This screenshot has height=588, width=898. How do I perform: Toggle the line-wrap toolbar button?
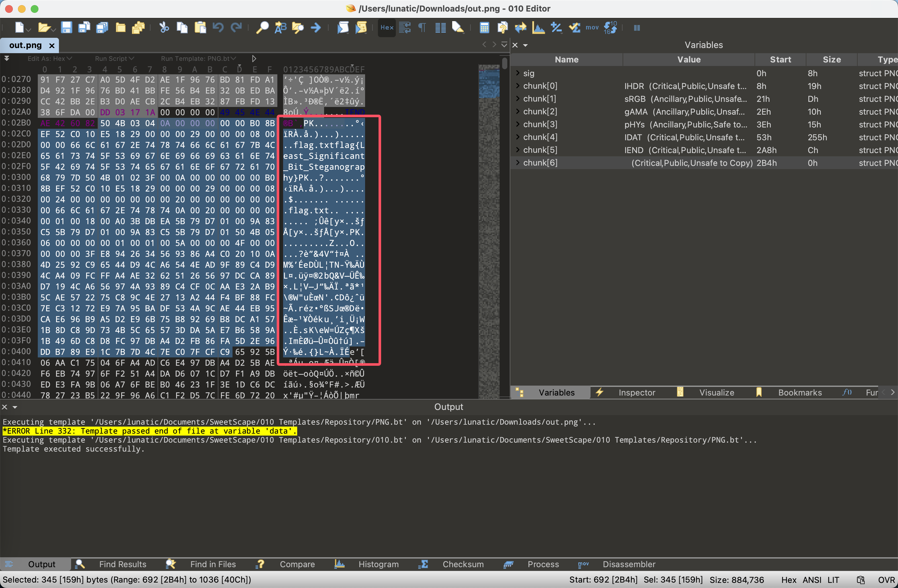(x=405, y=28)
